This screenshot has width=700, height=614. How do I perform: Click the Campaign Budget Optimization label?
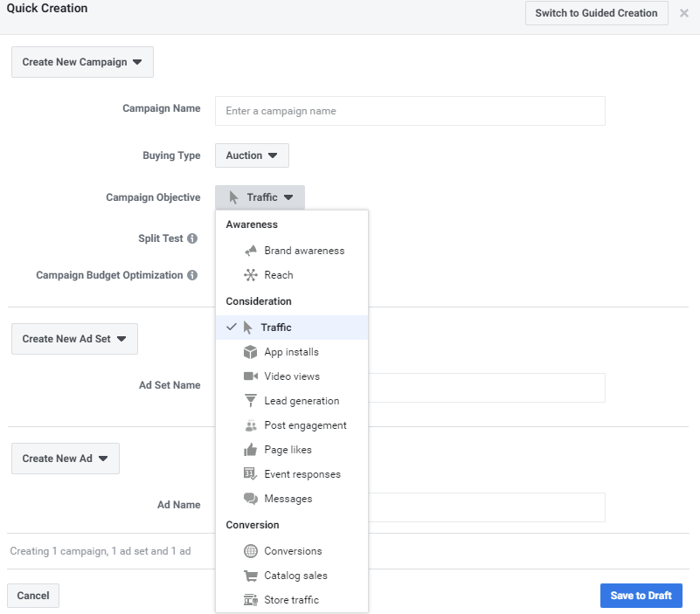109,275
